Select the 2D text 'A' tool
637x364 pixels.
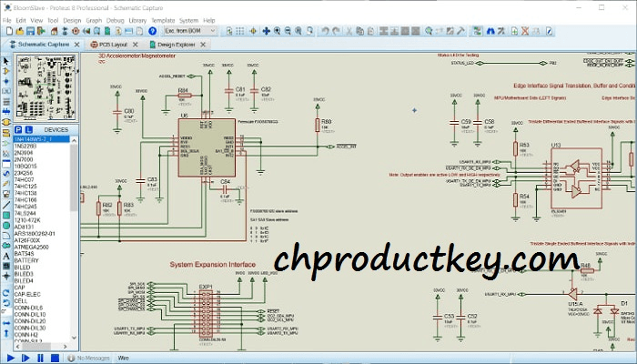(6, 257)
